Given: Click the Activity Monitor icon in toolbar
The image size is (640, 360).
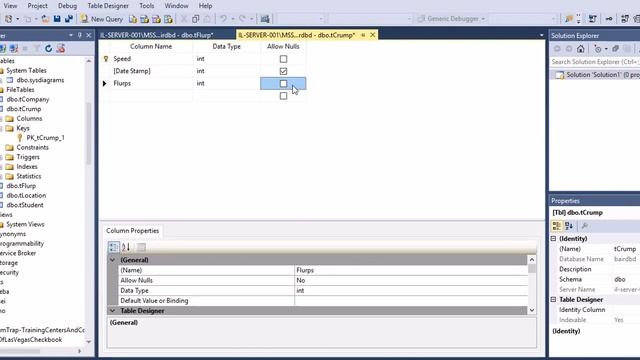Looking at the screenshot, I should pos(265,19).
